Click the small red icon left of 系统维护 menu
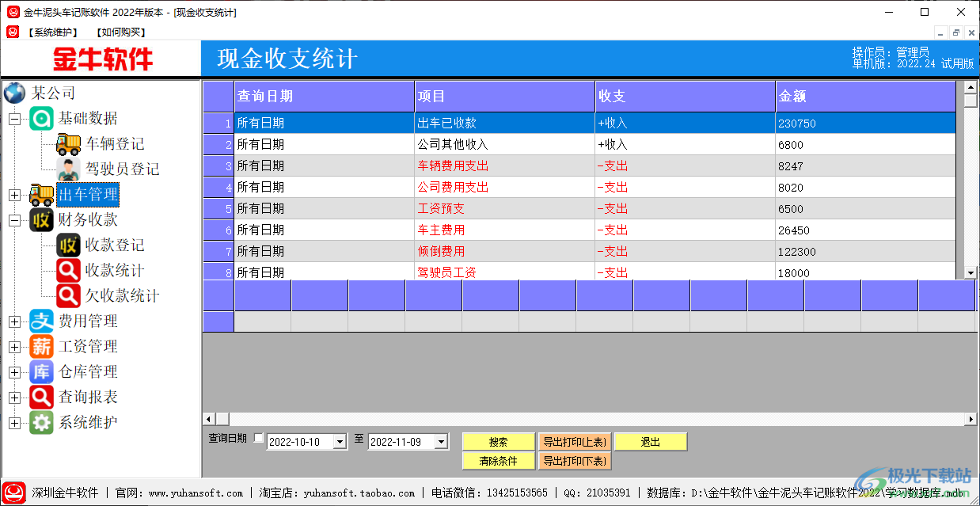This screenshot has width=980, height=506. 13,32
